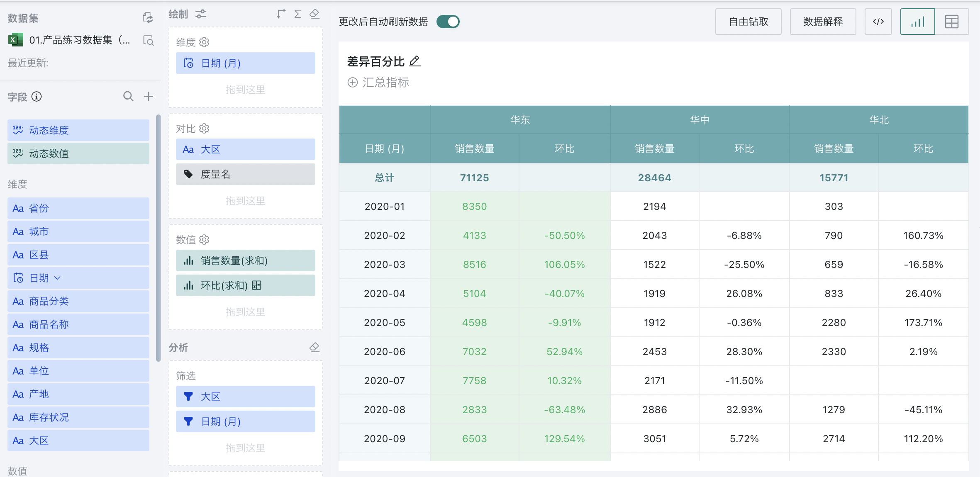Click the sigma totals icon
Screen dimensions: 980x477
(297, 14)
